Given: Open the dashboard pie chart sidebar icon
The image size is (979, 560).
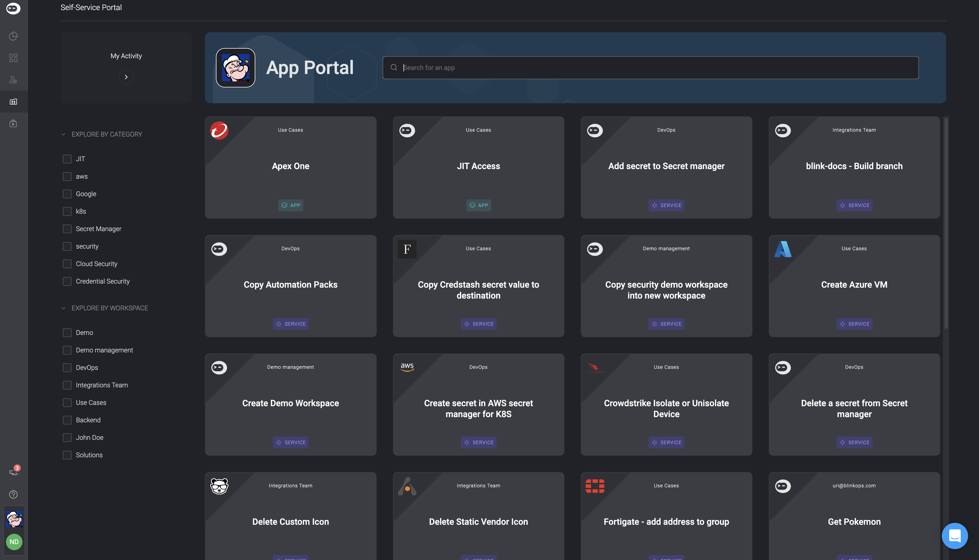Looking at the screenshot, I should point(13,36).
